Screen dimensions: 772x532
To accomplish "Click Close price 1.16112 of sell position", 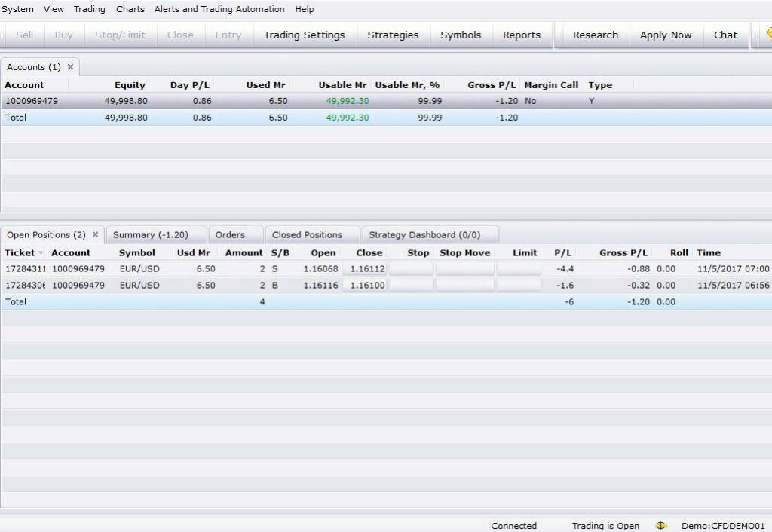I will [366, 268].
